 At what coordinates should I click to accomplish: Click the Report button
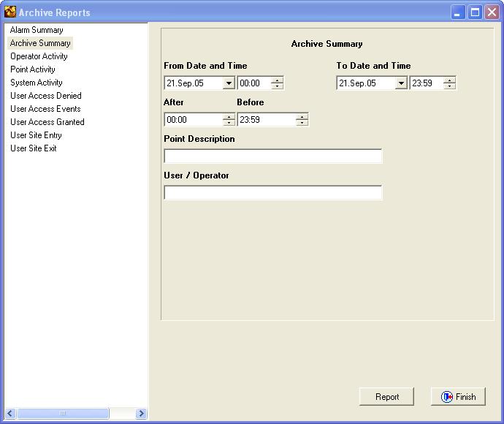386,397
